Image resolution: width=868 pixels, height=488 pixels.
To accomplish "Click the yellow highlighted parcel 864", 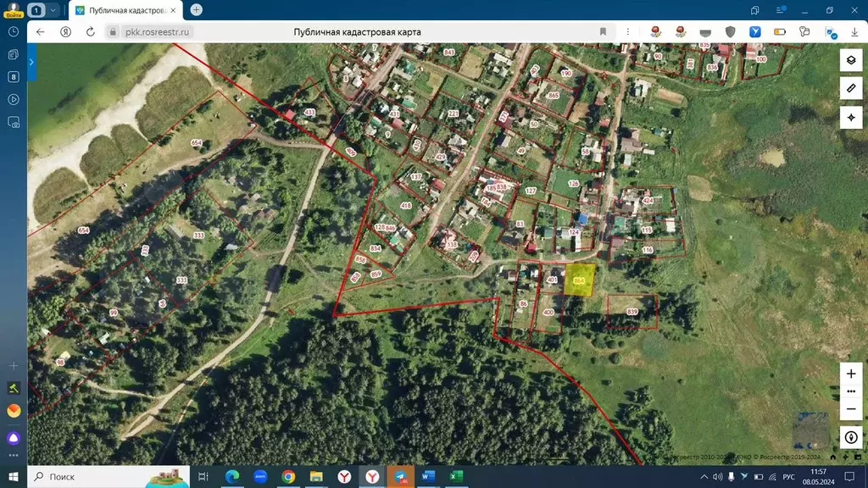I will pos(579,280).
